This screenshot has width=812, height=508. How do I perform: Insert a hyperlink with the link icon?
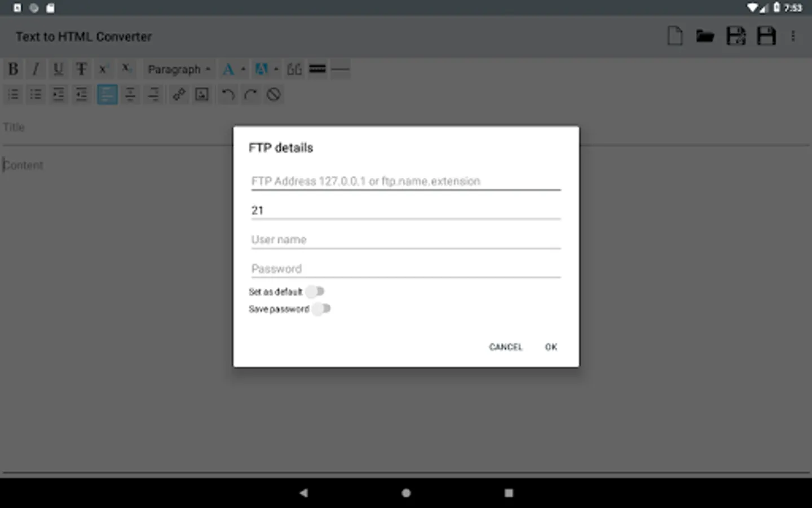(x=179, y=94)
